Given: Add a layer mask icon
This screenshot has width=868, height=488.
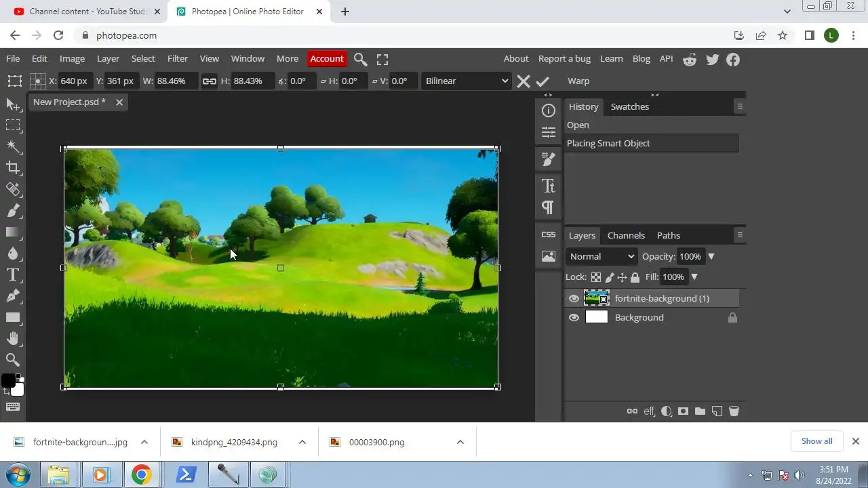Looking at the screenshot, I should [684, 411].
